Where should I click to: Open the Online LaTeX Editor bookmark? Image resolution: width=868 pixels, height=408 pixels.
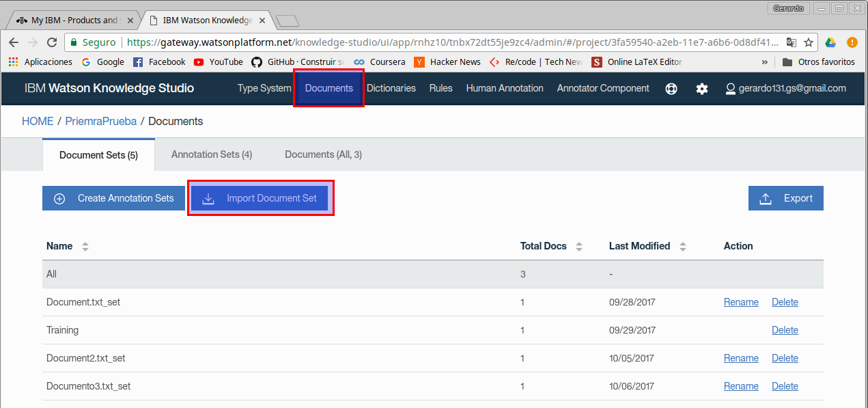[636, 62]
